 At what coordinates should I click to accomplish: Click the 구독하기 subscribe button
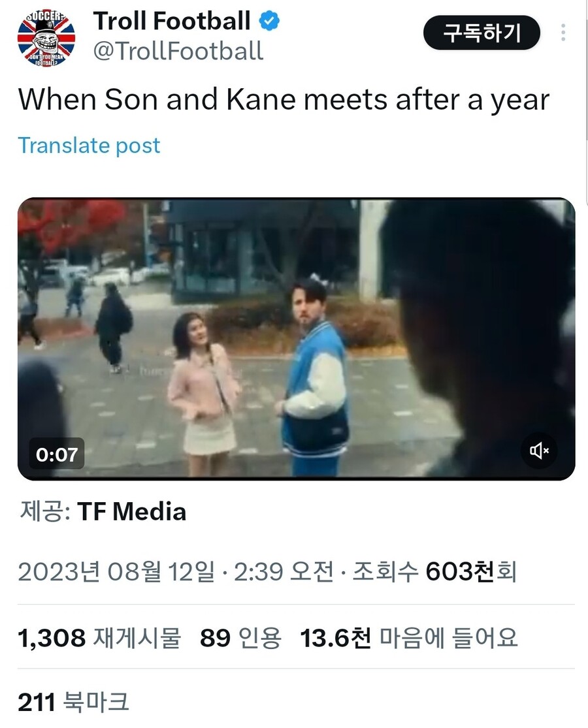(482, 33)
